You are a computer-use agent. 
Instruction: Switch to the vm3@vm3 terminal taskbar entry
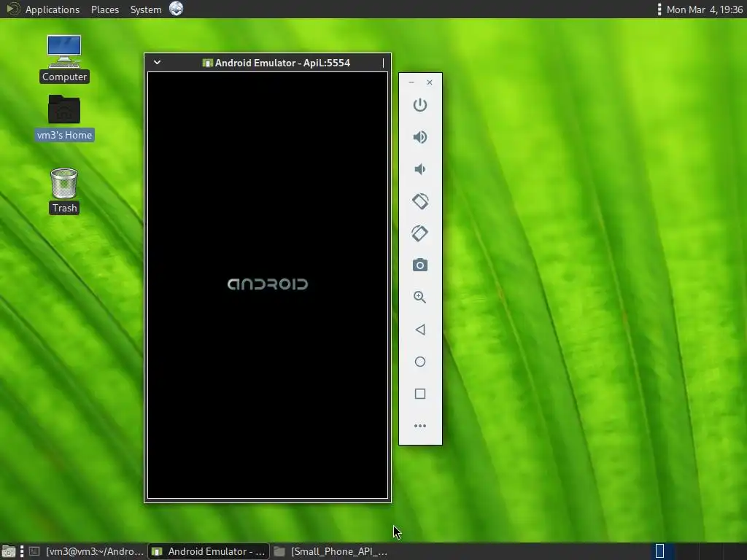[86, 551]
